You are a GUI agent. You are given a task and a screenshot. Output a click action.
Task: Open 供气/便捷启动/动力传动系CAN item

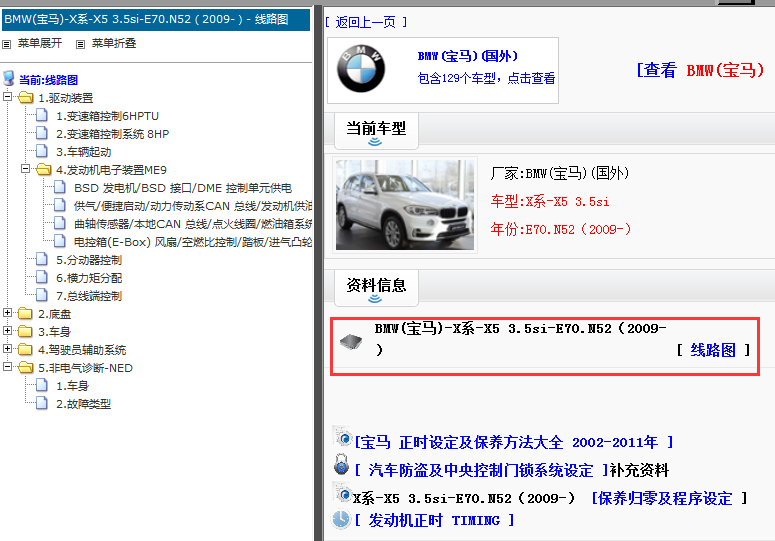point(193,206)
